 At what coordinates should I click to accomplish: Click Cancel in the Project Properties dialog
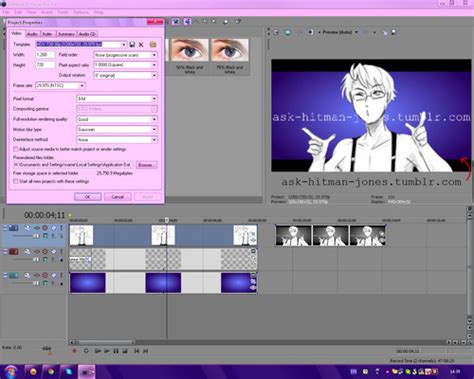118,197
